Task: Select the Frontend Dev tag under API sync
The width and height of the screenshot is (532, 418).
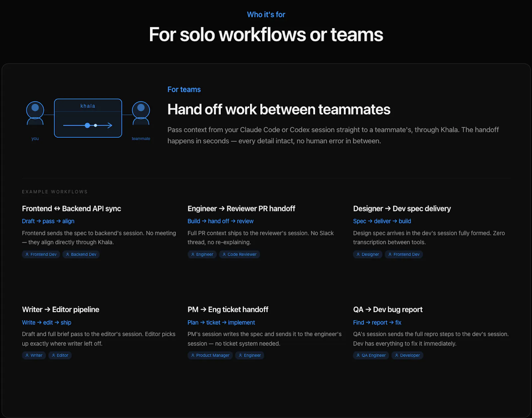Action: pyautogui.click(x=41, y=255)
